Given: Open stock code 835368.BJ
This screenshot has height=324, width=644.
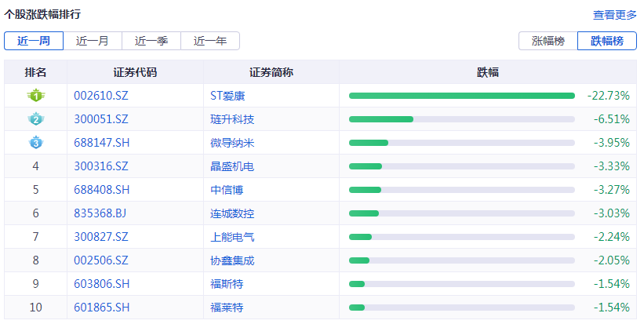Looking at the screenshot, I should coord(100,213).
